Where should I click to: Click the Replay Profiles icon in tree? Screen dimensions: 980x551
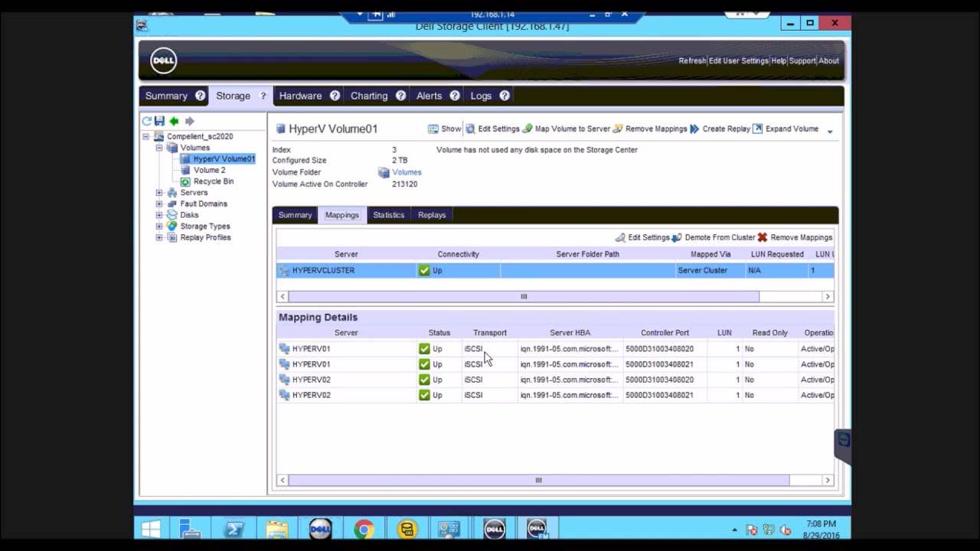(172, 237)
